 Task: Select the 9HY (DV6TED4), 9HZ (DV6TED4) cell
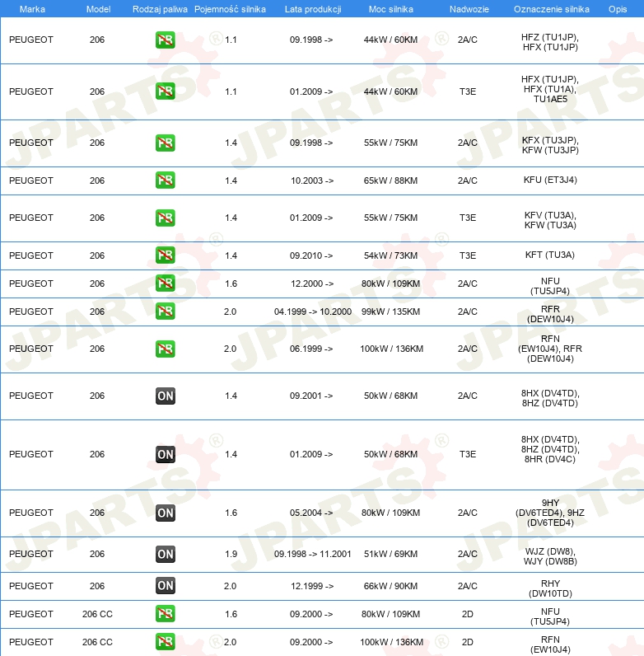click(550, 513)
